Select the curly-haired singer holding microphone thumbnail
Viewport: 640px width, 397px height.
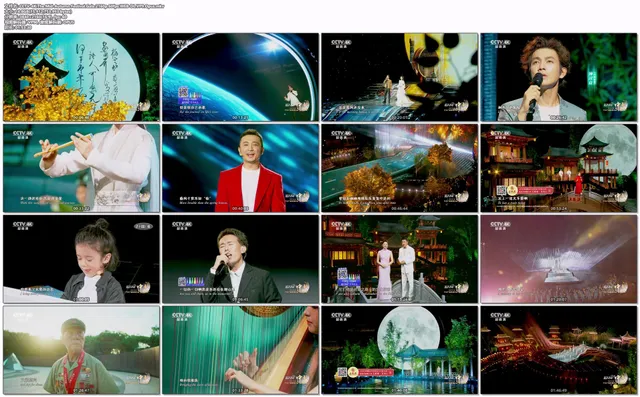(x=559, y=77)
